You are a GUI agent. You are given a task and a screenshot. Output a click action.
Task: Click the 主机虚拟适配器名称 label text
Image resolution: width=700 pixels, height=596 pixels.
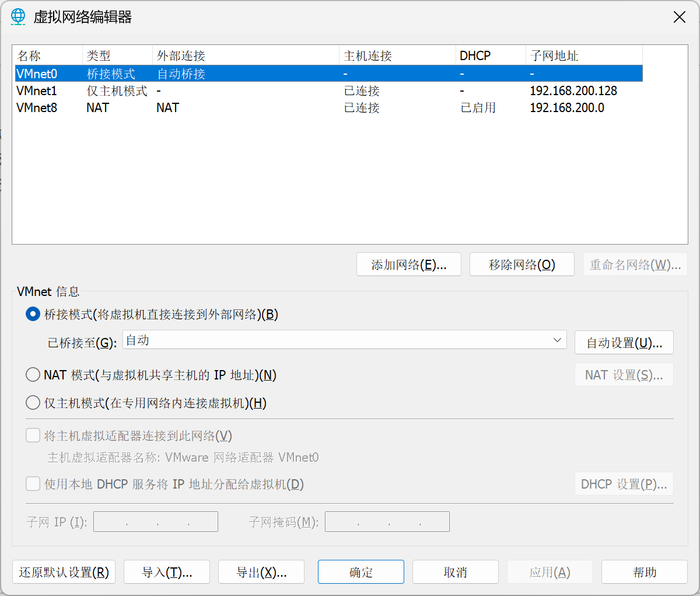[183, 457]
